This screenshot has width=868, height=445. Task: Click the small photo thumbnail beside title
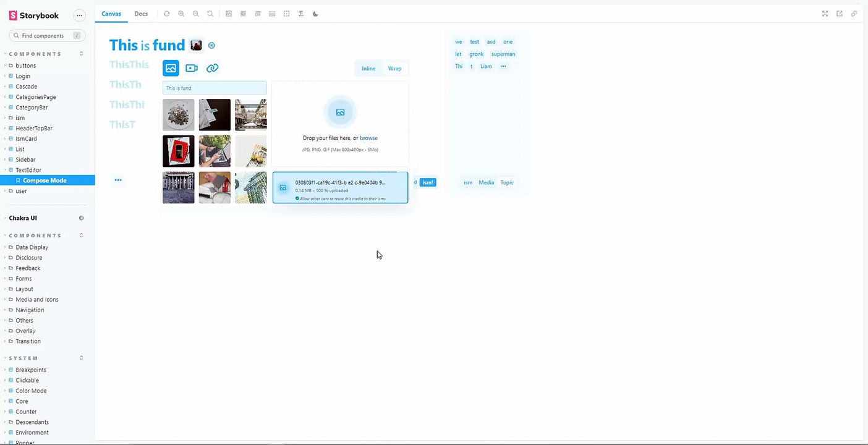tap(196, 45)
